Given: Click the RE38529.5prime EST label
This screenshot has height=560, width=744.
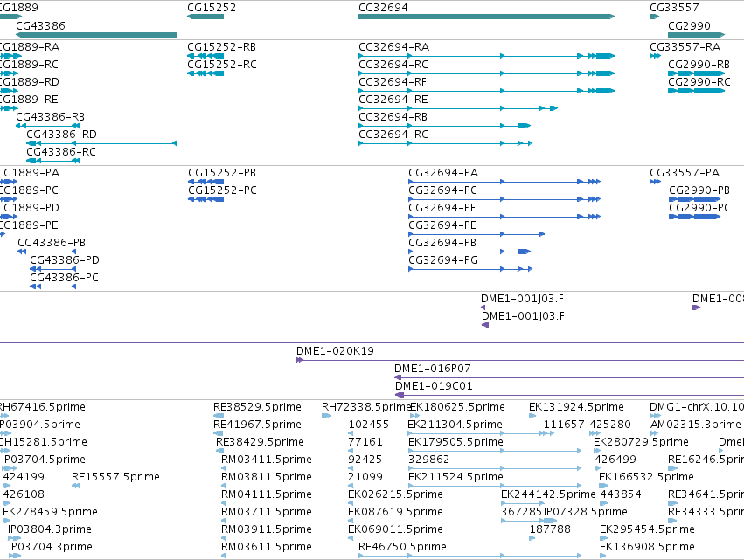Looking at the screenshot, I should coord(257,407).
